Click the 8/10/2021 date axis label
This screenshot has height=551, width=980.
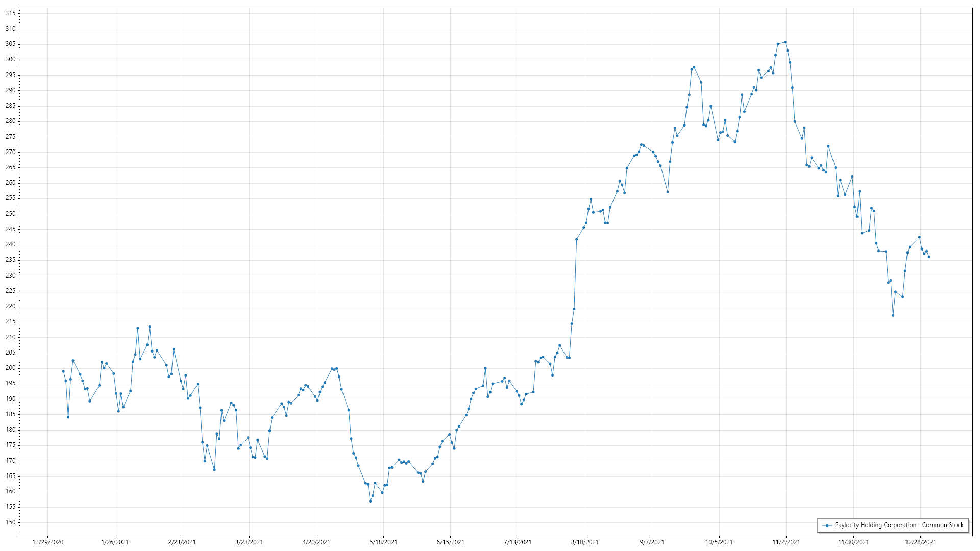coord(585,542)
